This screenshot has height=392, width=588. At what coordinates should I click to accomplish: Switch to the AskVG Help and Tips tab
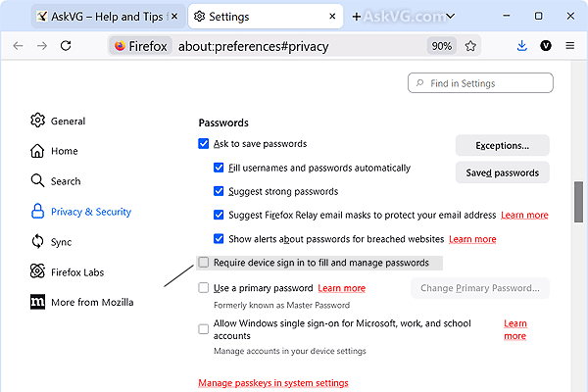coord(101,17)
